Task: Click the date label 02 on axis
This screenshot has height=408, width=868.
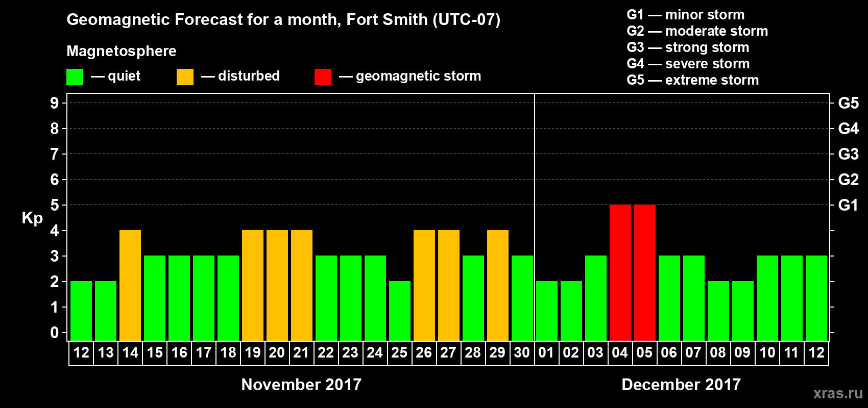Action: click(571, 353)
